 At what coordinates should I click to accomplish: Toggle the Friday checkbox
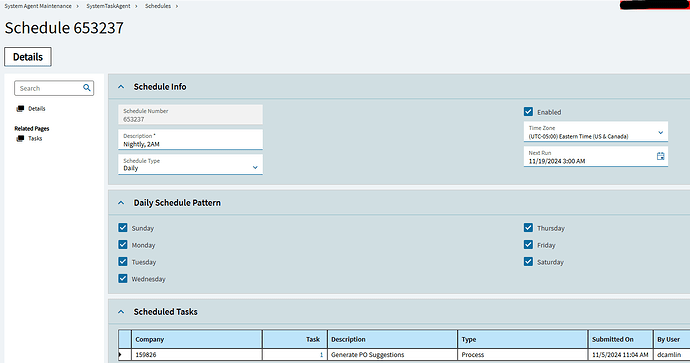pyautogui.click(x=529, y=245)
